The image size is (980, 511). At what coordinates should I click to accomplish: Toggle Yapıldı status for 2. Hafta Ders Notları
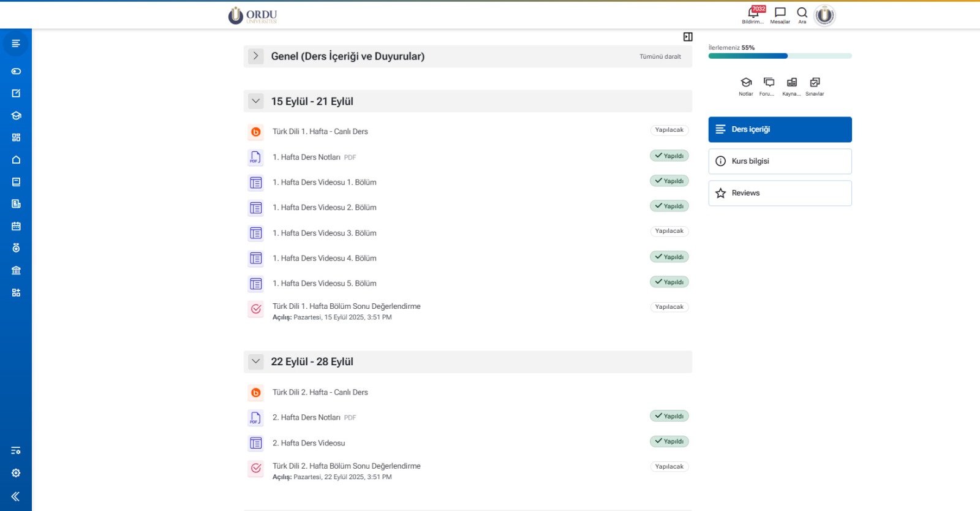click(669, 416)
